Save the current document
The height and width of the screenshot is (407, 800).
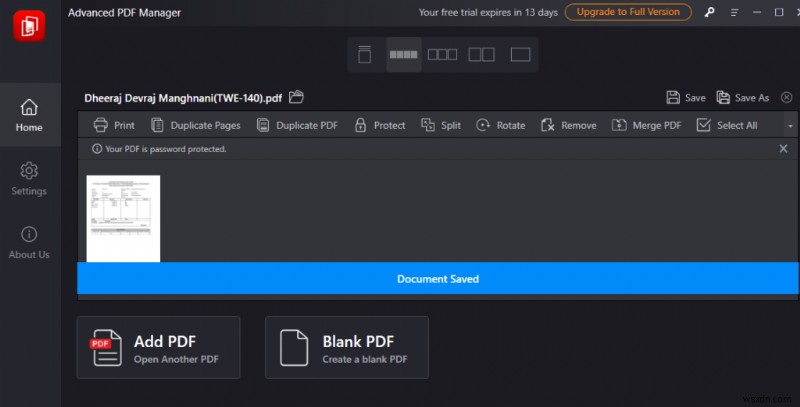click(686, 97)
